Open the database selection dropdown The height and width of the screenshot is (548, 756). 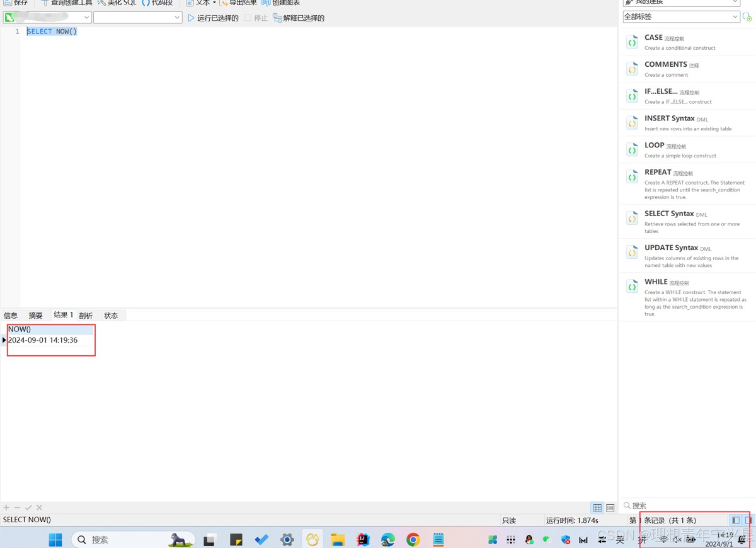point(138,18)
